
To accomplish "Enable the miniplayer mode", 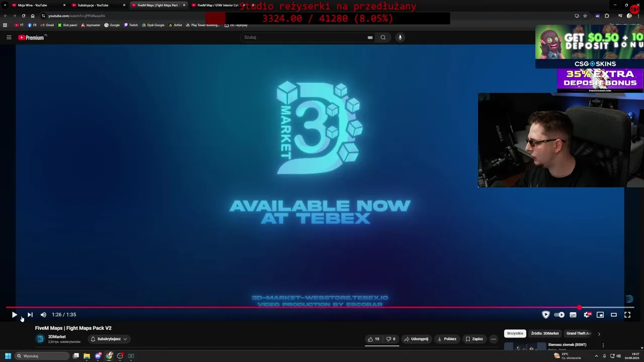I will click(600, 315).
